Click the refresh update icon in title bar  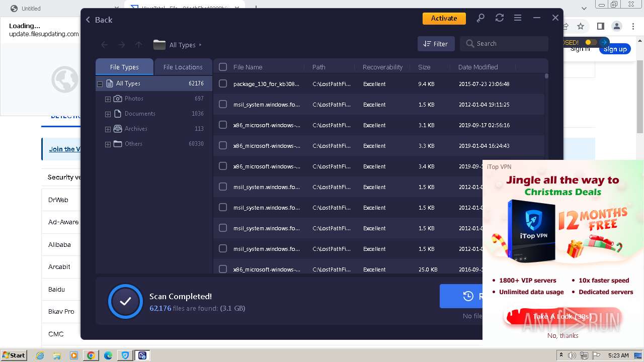[x=499, y=18]
